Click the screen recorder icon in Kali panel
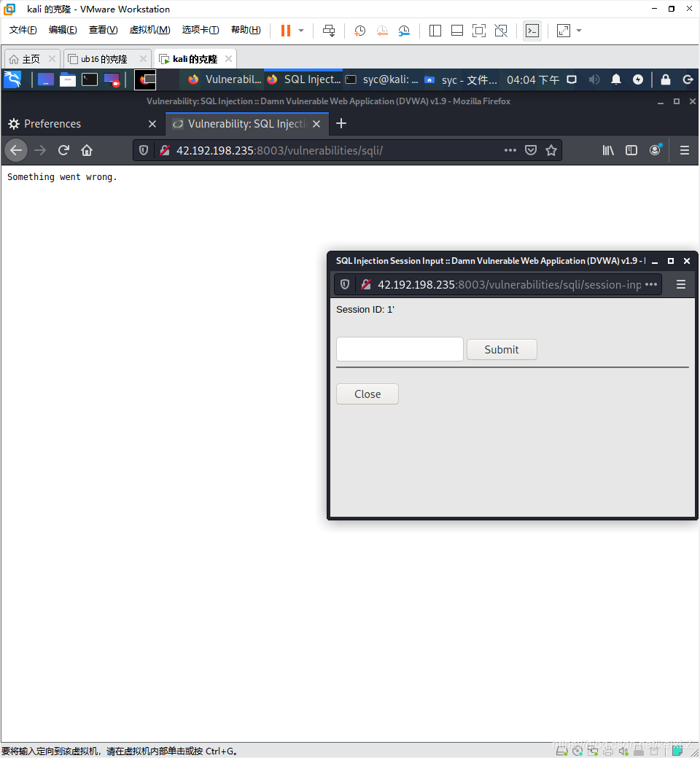Image resolution: width=700 pixels, height=758 pixels. (112, 79)
